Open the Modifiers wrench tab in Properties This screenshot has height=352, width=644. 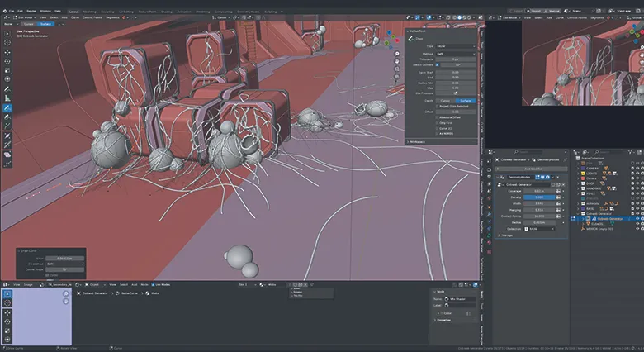(489, 214)
